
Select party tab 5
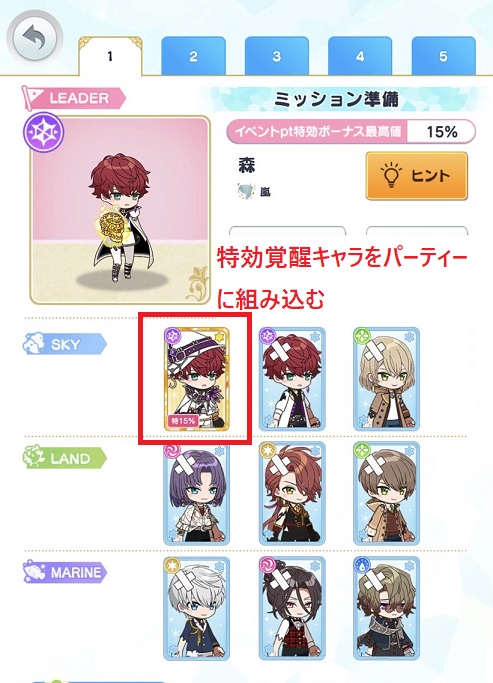click(443, 57)
